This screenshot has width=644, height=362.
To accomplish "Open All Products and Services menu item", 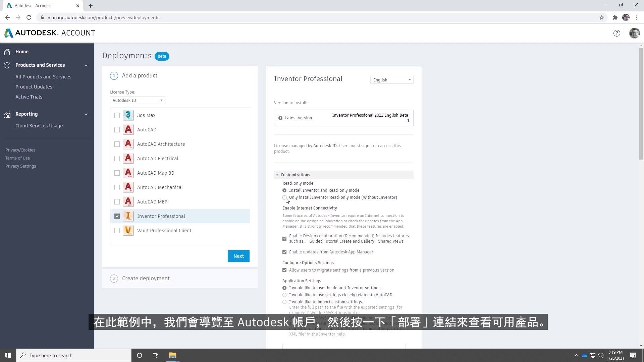I will tap(43, 77).
